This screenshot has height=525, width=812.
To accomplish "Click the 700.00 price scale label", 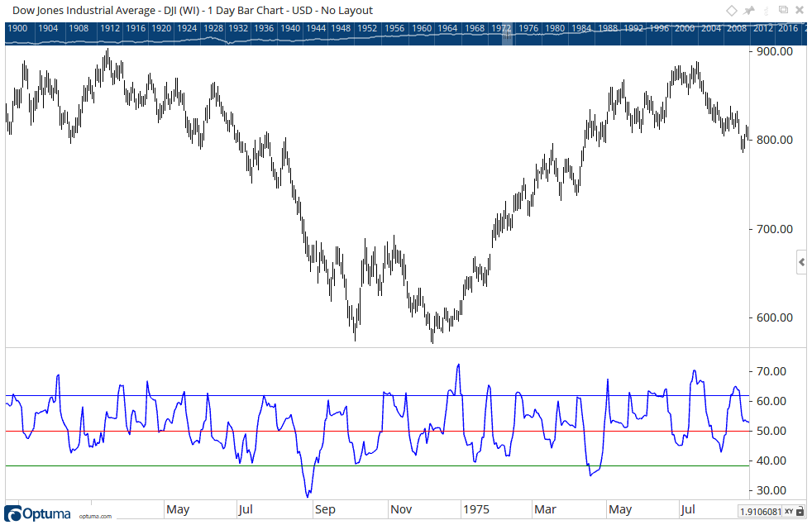I will pyautogui.click(x=774, y=229).
